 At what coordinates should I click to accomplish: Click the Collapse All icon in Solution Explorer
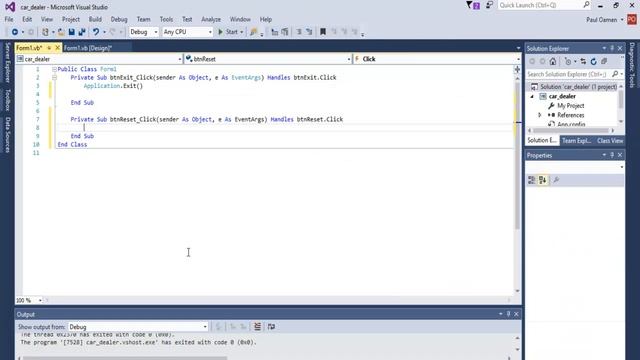604,61
